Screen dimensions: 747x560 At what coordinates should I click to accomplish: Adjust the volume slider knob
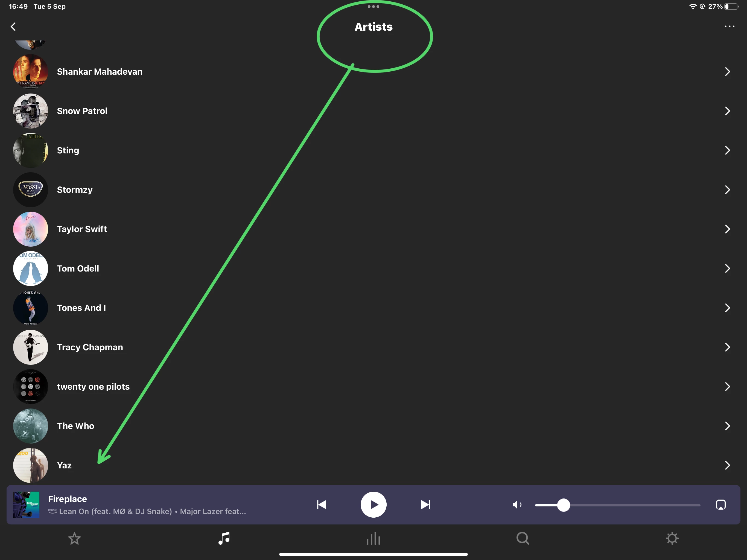(x=563, y=505)
